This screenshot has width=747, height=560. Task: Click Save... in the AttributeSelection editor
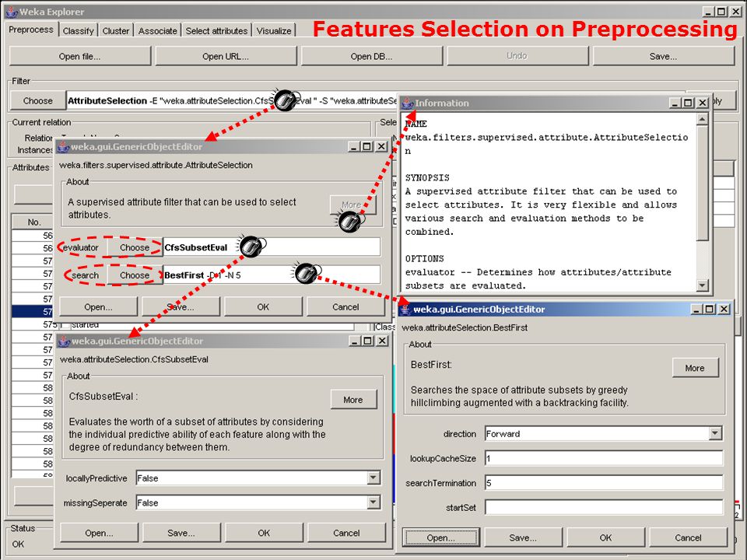[181, 307]
